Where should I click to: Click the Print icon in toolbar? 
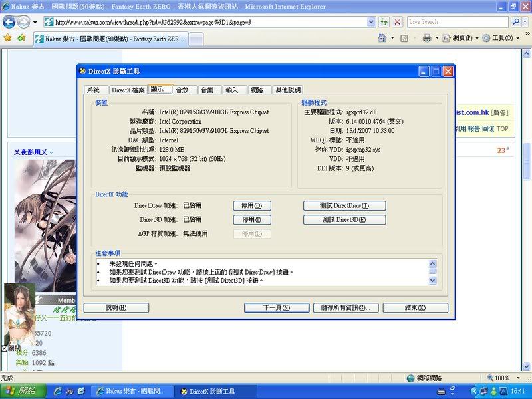tap(427, 38)
